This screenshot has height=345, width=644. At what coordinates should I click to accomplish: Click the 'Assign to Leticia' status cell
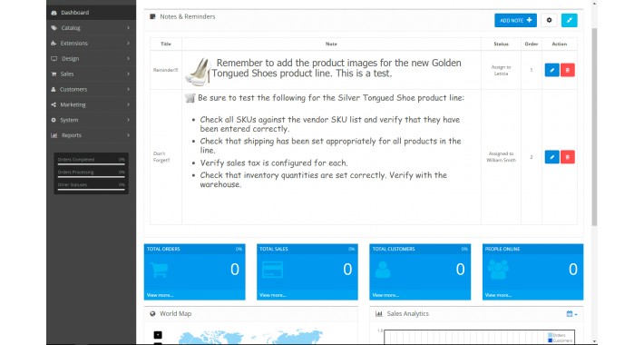(x=501, y=70)
